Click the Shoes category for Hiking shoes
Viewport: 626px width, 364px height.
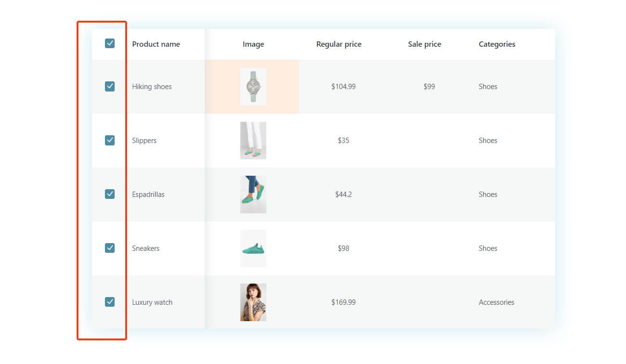coord(488,87)
